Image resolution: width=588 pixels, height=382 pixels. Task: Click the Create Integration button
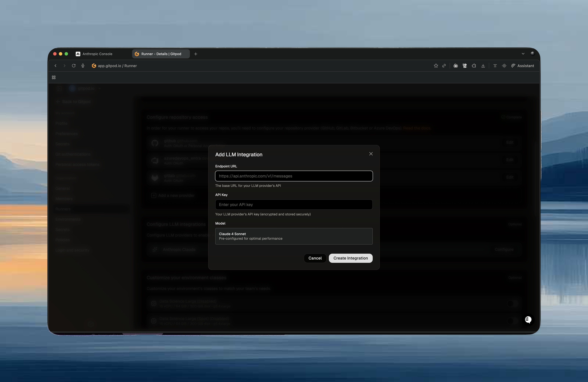[350, 258]
